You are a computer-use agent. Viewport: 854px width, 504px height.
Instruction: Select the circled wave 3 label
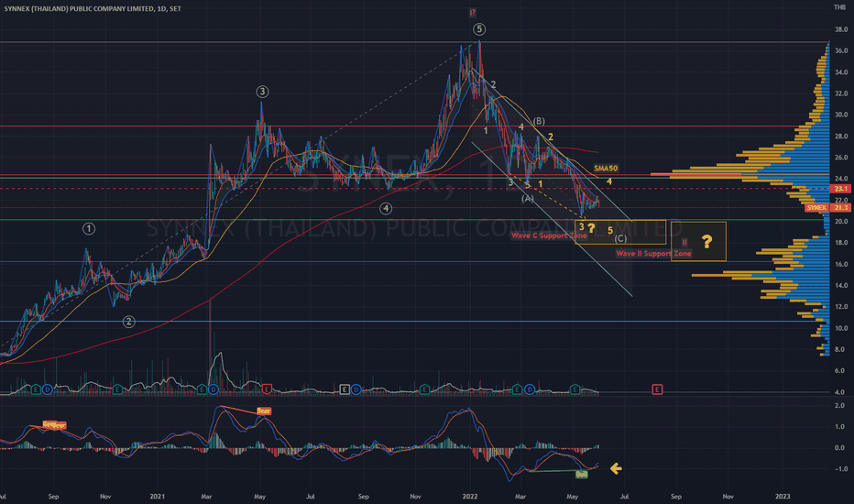tap(262, 92)
